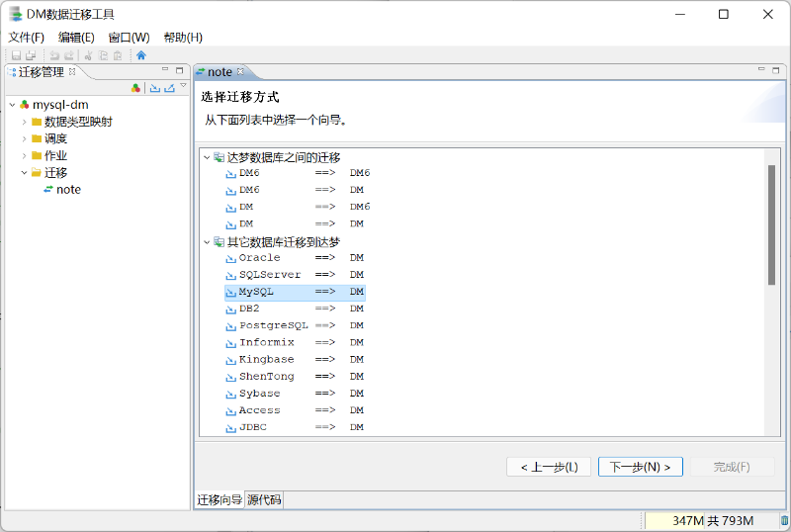
Task: Choose Kingbase ==> DM migration
Action: (x=295, y=359)
